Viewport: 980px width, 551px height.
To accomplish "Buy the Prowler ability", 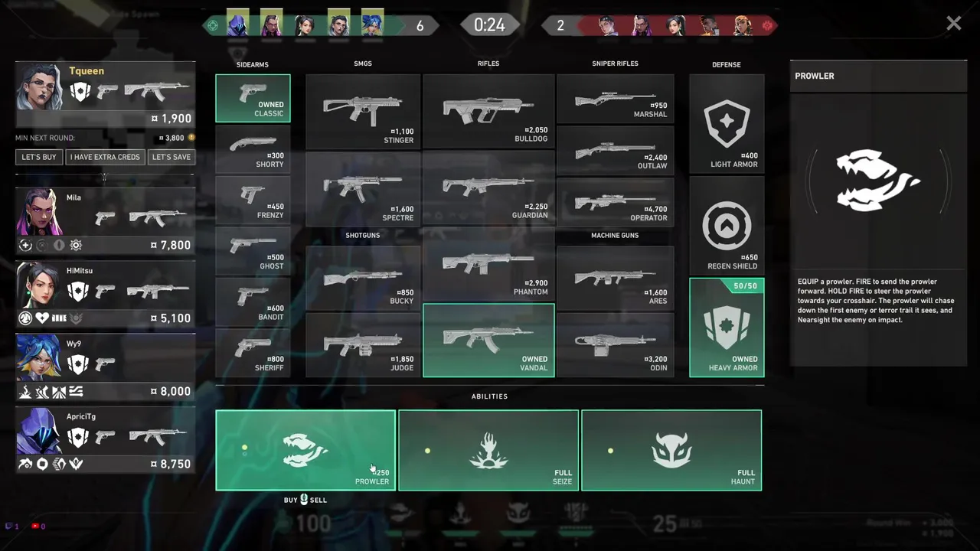I will (x=305, y=450).
